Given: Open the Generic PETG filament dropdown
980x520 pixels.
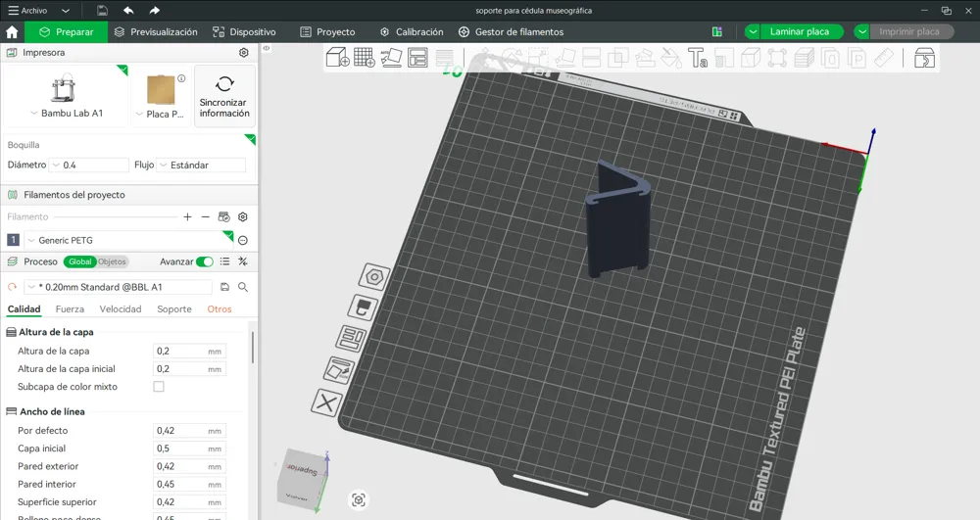Looking at the screenshot, I should 128,240.
